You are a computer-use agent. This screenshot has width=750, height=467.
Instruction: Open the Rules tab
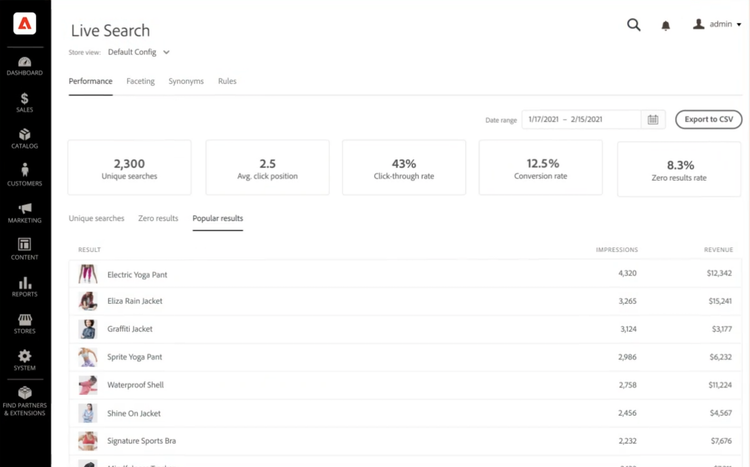(x=227, y=81)
